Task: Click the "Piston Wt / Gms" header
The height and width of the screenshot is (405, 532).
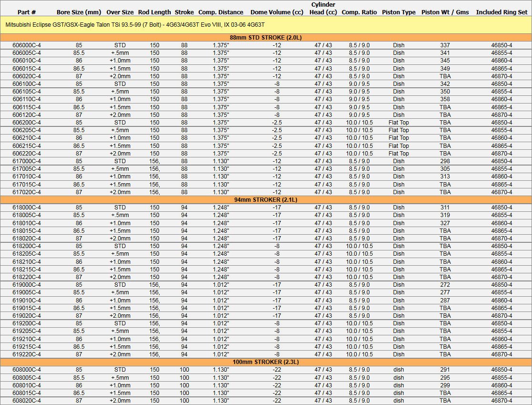Action: pos(445,12)
